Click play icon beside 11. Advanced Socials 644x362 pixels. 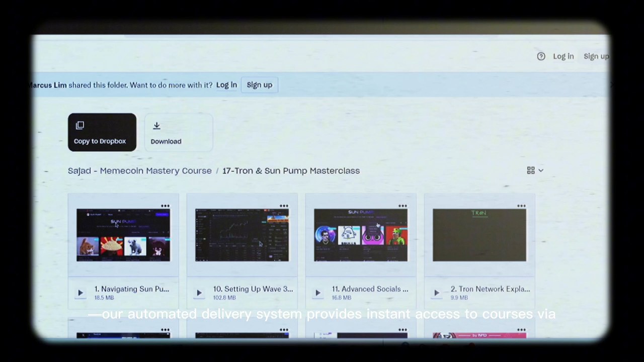pos(317,293)
